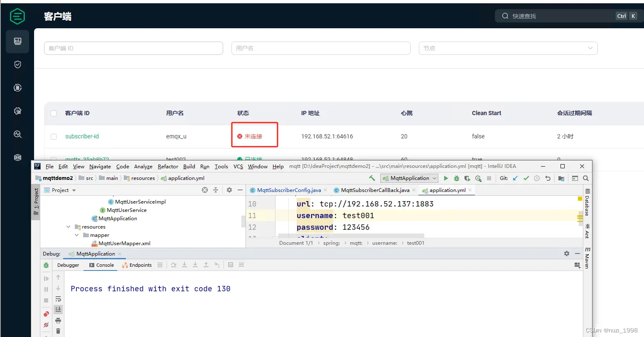
Task: Click Search Everywhere magnifier in IntelliJ
Action: 586,178
